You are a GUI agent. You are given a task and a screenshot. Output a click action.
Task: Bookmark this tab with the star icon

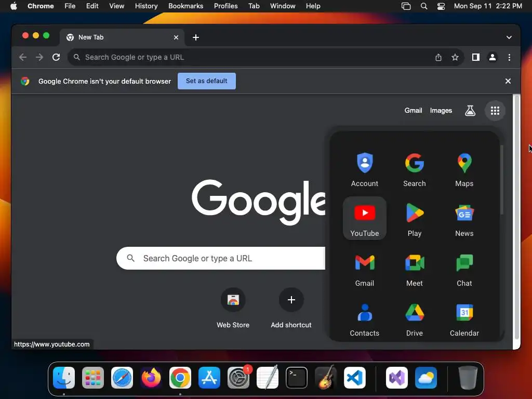click(455, 57)
